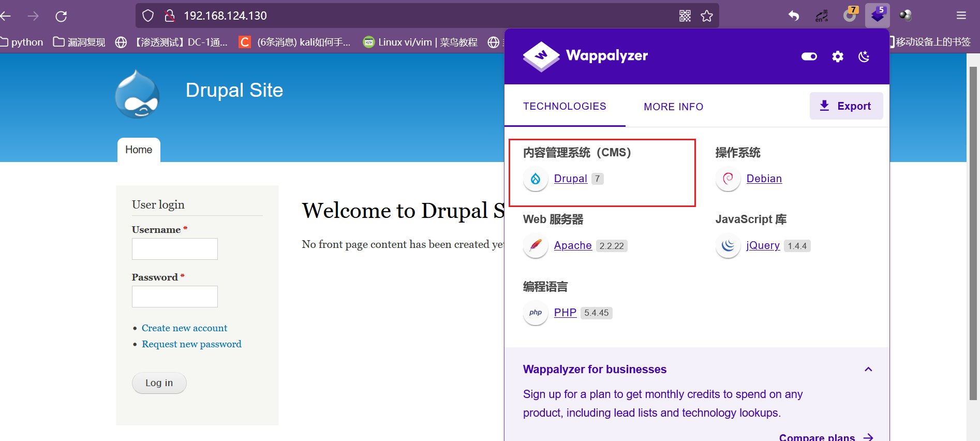The image size is (980, 441).
Task: Click the extension icon with badge 7
Action: (x=850, y=14)
